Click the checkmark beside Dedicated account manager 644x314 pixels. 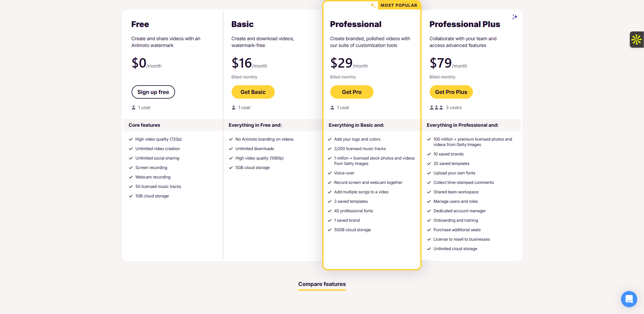[429, 211]
